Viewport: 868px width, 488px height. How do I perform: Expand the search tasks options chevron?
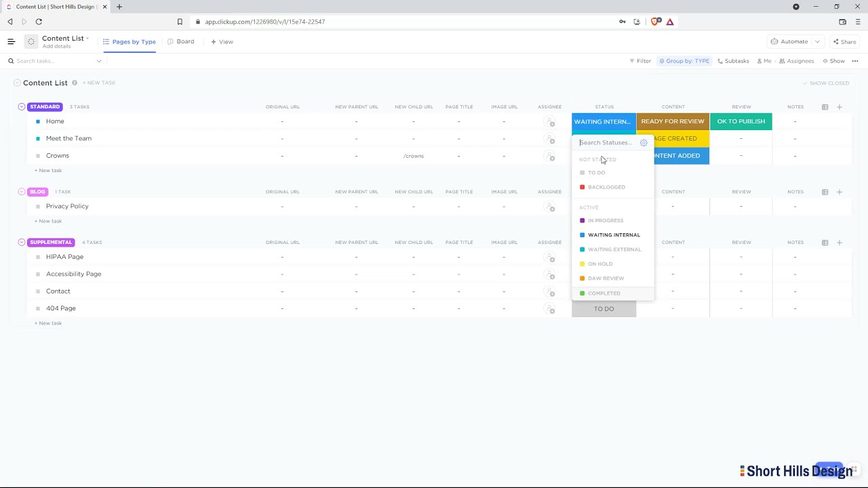click(x=99, y=61)
